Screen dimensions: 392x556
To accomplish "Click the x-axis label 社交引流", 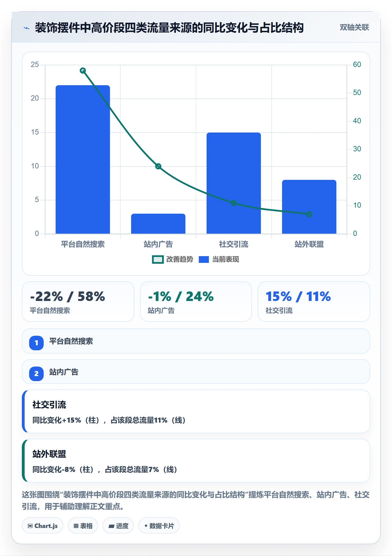I will pos(234,244).
